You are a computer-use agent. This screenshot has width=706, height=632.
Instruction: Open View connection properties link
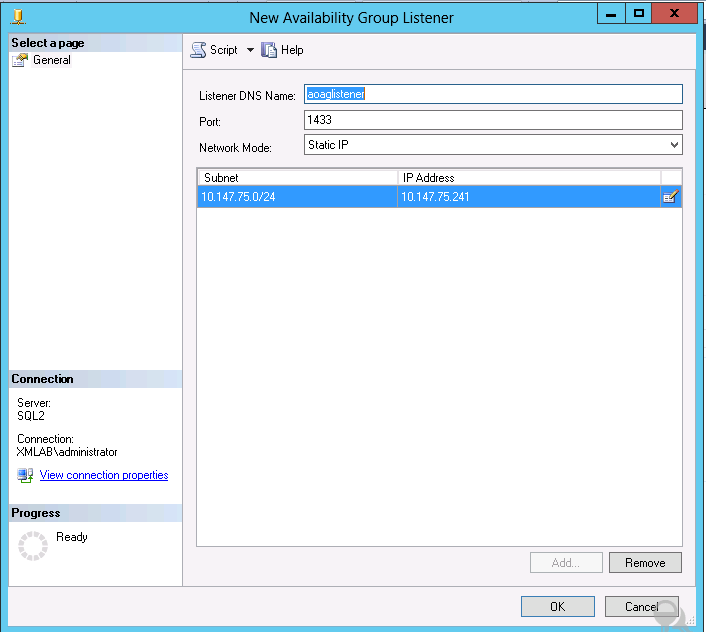point(104,475)
